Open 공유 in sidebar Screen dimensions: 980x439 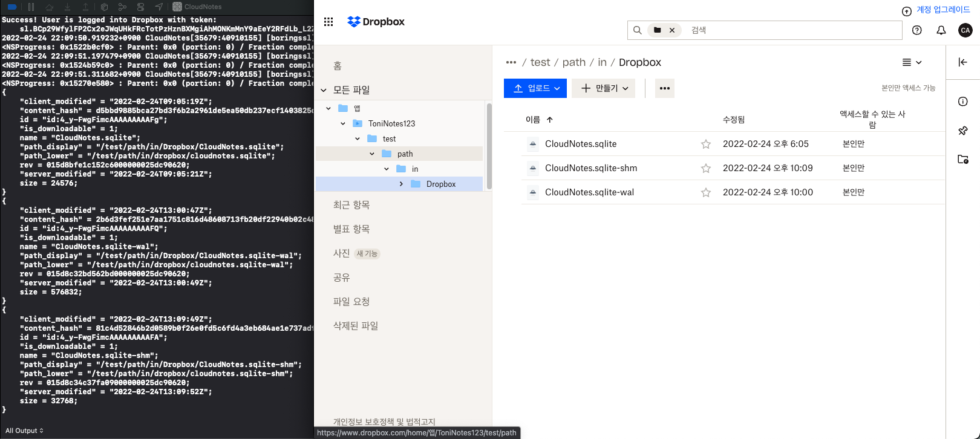[x=341, y=278]
